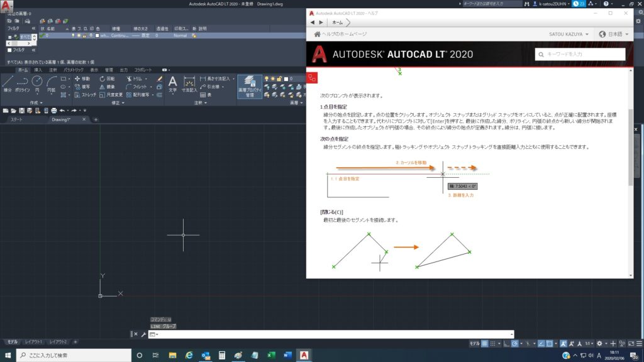Toggle object snap square icon in status bar
The width and height of the screenshot is (644, 362).
tap(549, 344)
